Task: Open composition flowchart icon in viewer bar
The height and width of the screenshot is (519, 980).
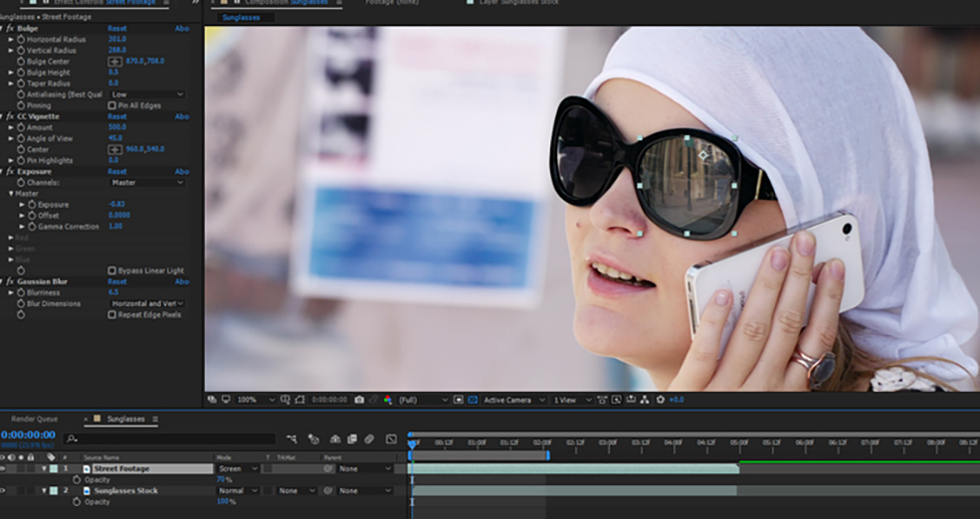Action: 645,400
